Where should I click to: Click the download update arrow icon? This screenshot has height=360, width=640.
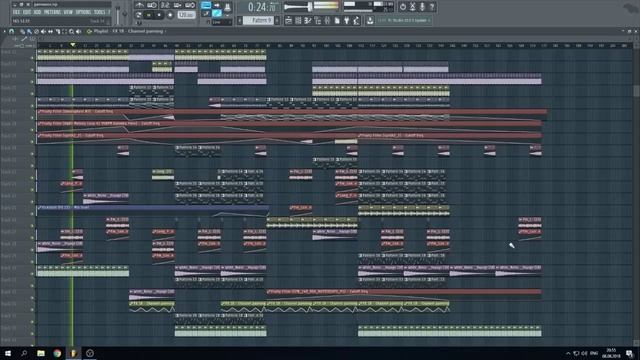point(370,20)
